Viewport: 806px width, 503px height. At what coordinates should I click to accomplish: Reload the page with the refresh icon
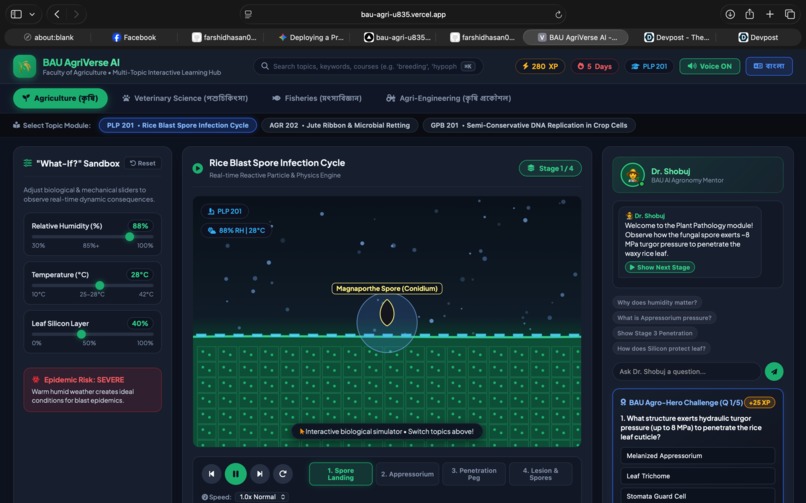tap(558, 14)
